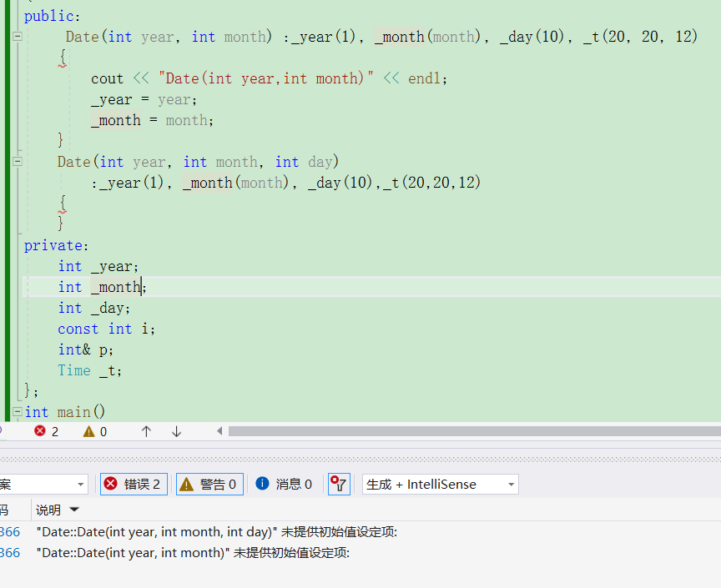
Task: Click the cout << "Date(int year,int month)" line
Action: coord(269,78)
